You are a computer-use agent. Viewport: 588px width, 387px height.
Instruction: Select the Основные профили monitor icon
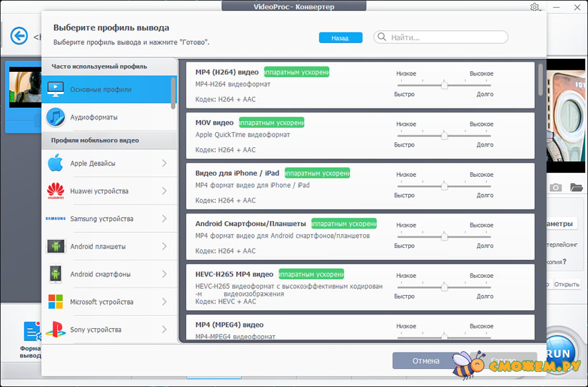coord(55,89)
